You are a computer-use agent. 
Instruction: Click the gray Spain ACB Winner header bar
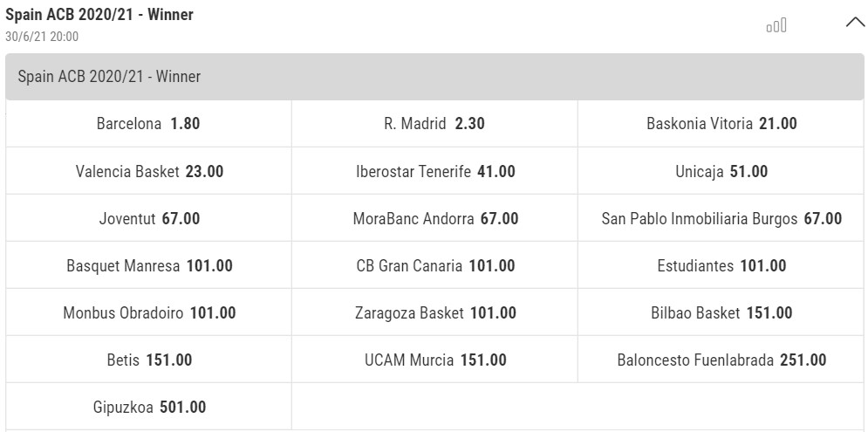coord(434,77)
